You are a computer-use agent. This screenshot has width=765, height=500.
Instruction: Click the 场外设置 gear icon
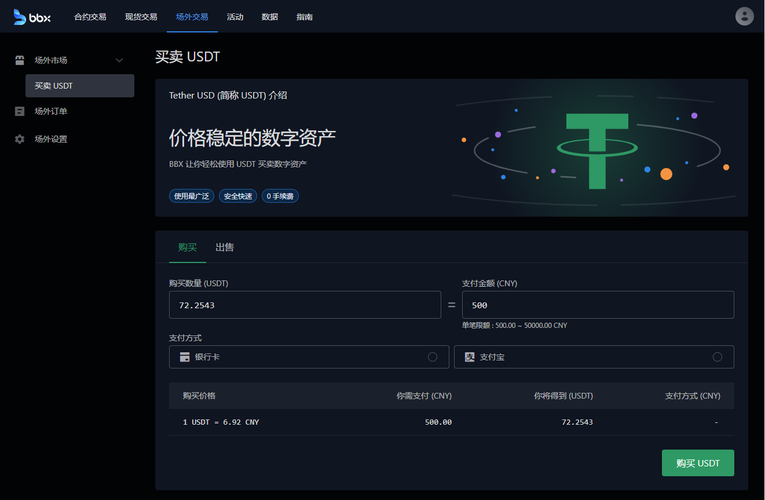coord(20,139)
